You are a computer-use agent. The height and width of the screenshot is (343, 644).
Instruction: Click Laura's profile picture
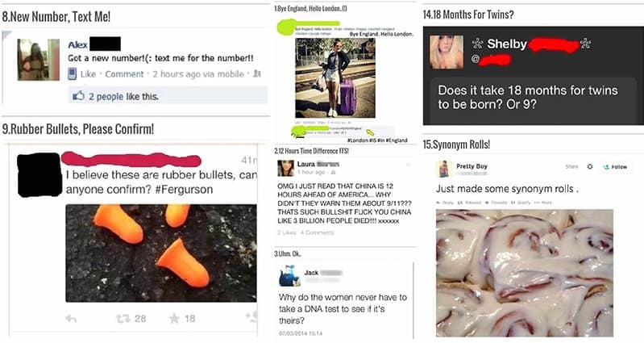click(285, 168)
